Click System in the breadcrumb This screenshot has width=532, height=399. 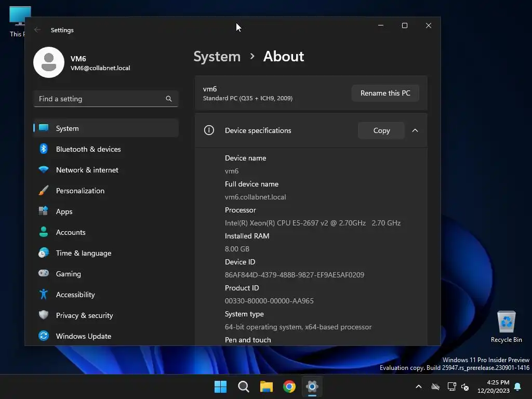[217, 56]
